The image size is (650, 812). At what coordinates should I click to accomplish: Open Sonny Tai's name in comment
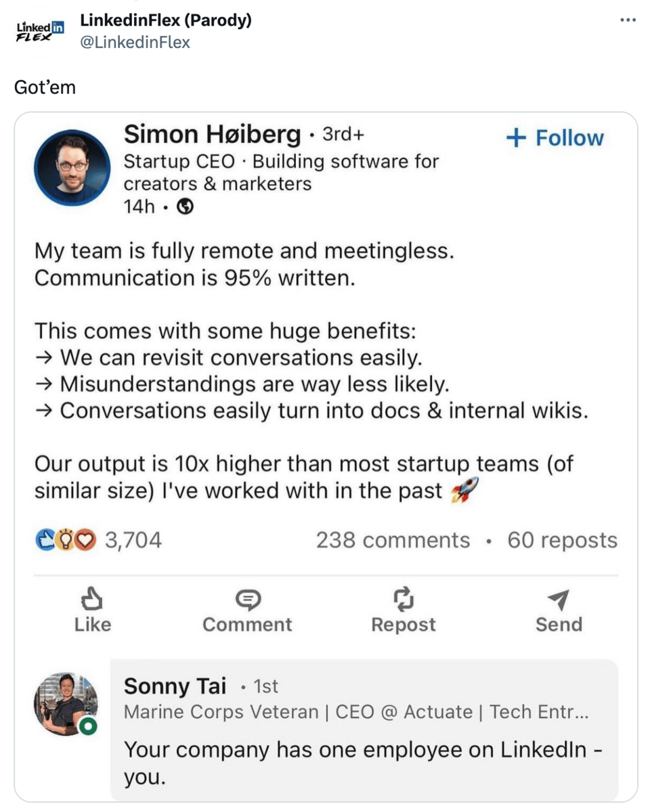(x=175, y=686)
